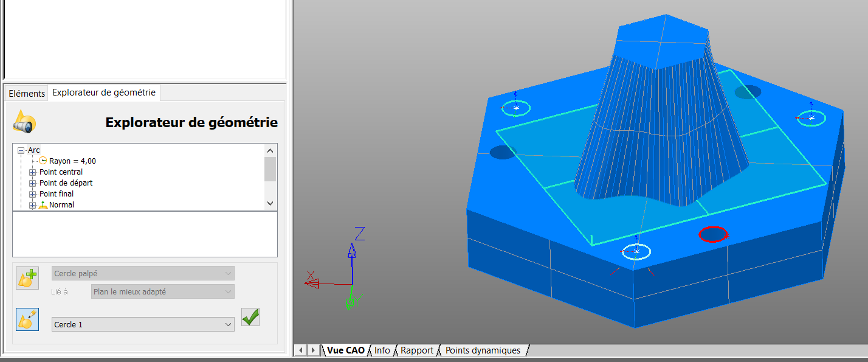Confirm with the green checkmark button
The image size is (868, 362).
[250, 317]
